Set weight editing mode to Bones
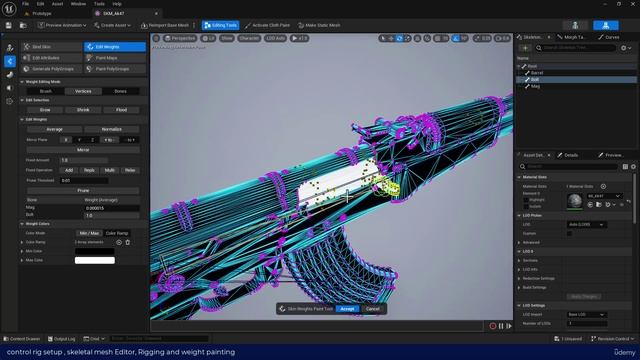This screenshot has width=640, height=360. tap(120, 91)
